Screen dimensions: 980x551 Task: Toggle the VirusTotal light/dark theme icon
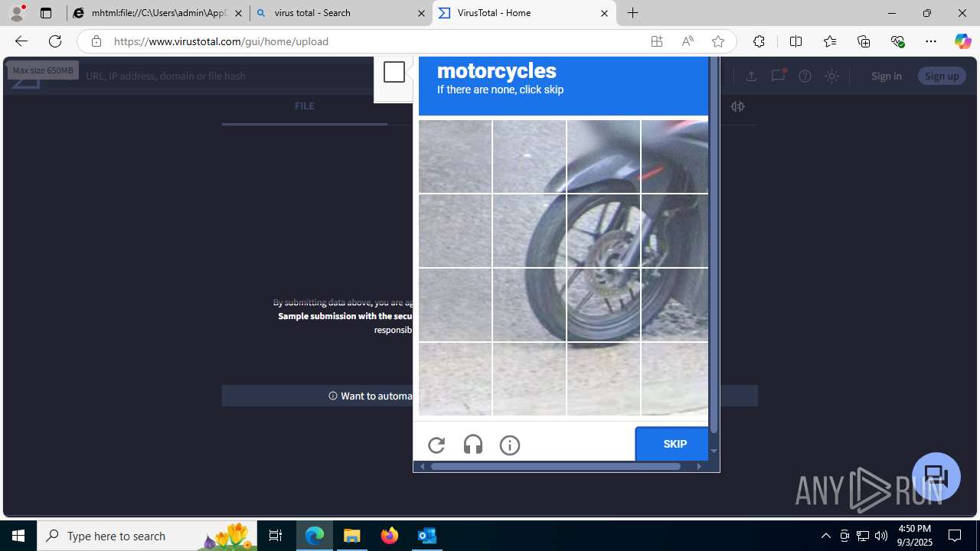coord(831,76)
